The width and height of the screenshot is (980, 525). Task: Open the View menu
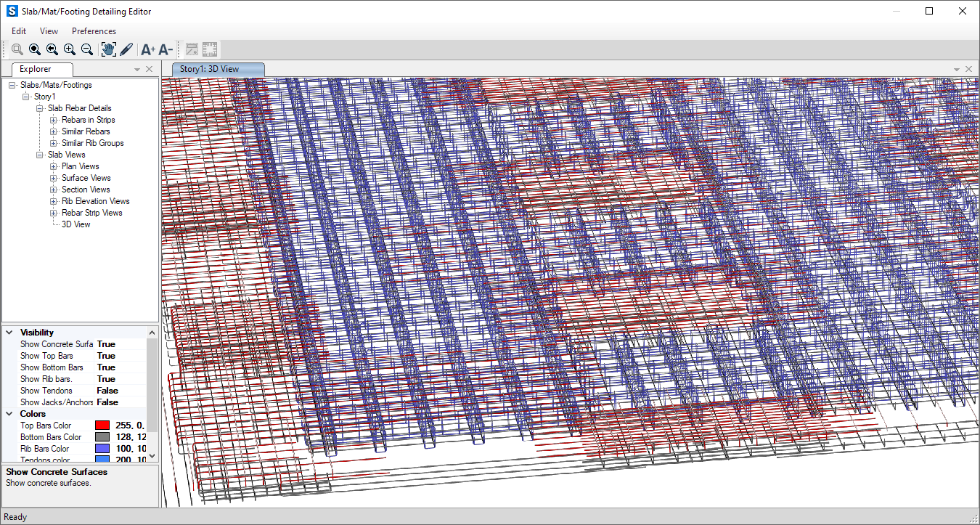[49, 31]
